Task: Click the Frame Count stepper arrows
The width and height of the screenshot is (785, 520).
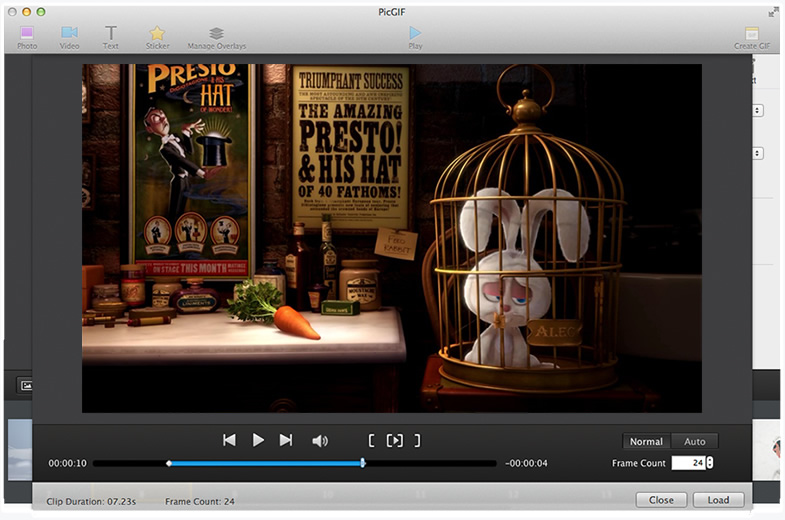Action: (710, 463)
